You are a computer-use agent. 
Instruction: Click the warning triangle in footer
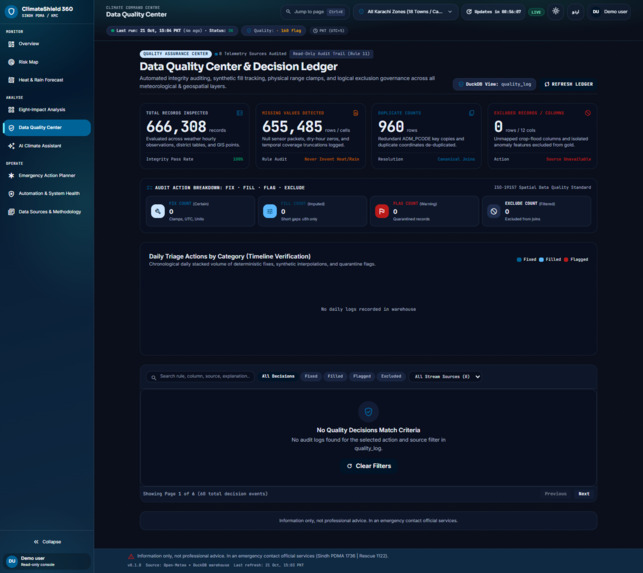(131, 557)
